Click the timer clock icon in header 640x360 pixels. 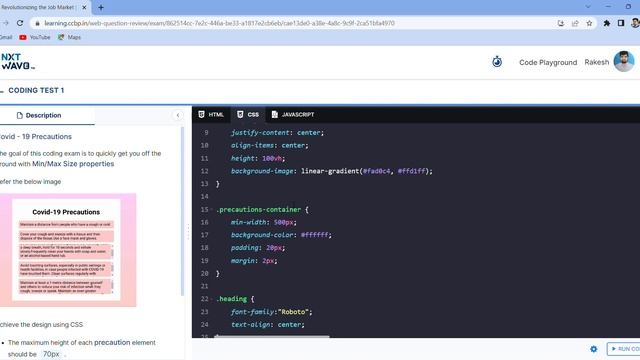(497, 62)
